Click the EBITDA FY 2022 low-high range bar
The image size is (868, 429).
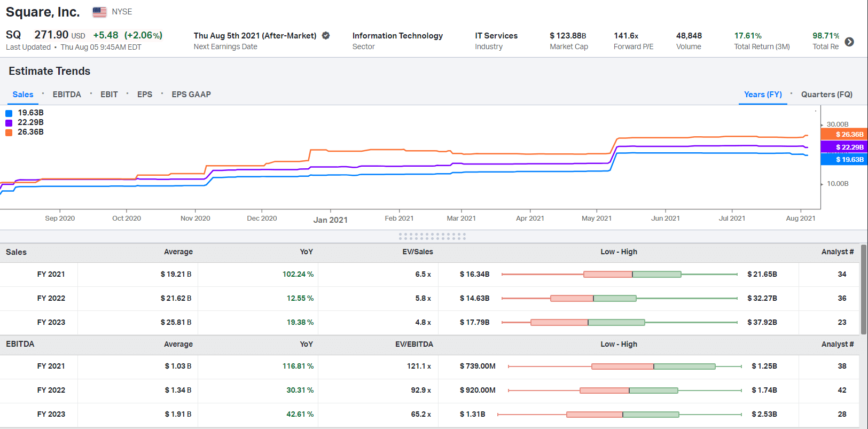625,391
